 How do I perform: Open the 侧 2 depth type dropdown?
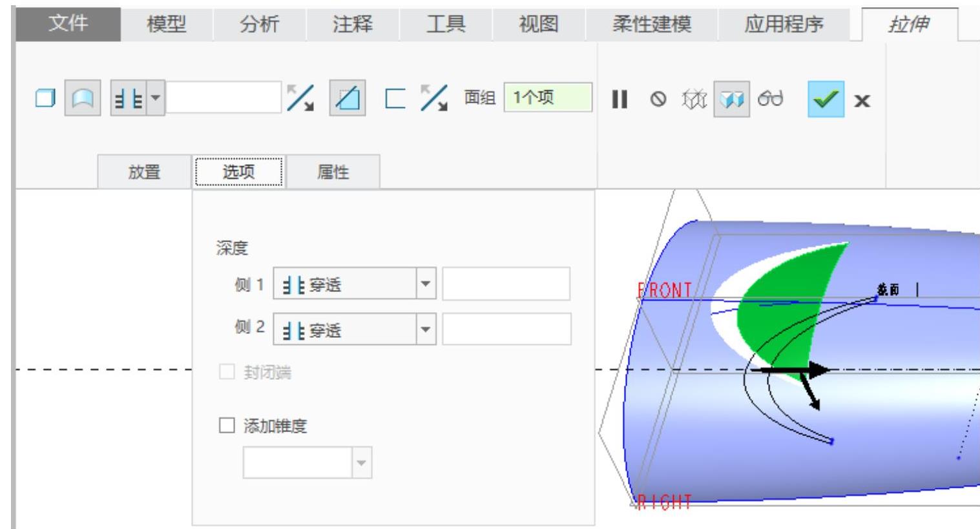pos(355,330)
